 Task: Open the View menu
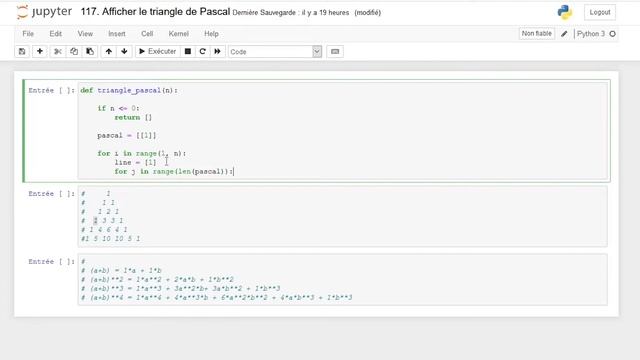tap(85, 34)
